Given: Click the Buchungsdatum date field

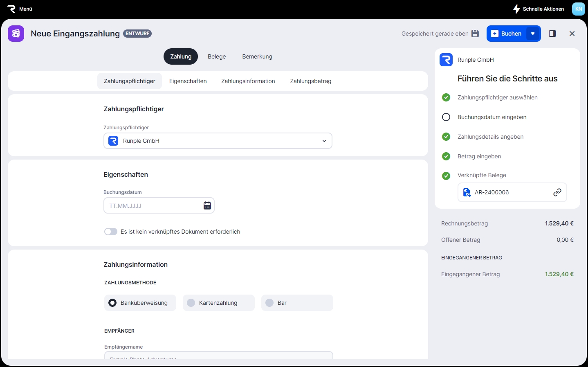Looking at the screenshot, I should [153, 205].
